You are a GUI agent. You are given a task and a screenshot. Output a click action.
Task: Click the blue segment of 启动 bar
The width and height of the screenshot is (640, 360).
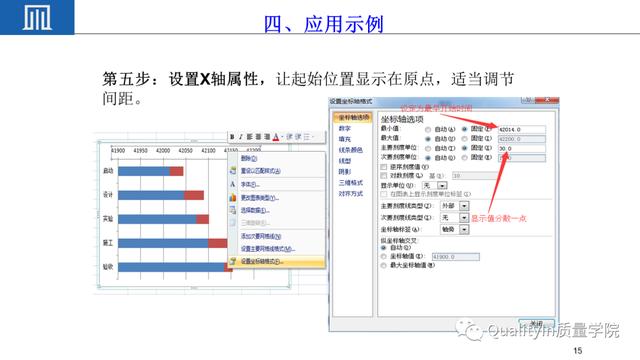pyautogui.click(x=144, y=171)
